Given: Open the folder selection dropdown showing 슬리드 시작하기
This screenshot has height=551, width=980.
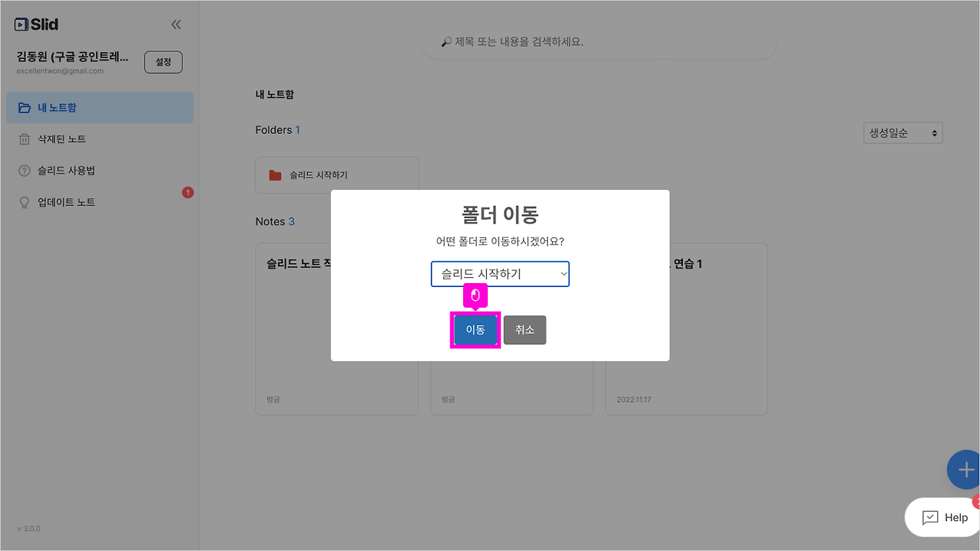Looking at the screenshot, I should point(499,274).
